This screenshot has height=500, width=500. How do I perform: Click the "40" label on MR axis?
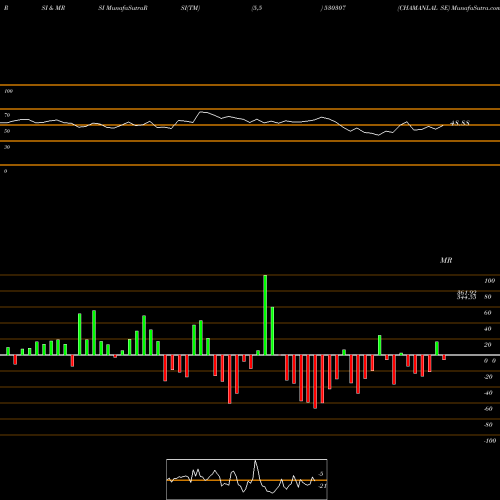[x=488, y=329]
